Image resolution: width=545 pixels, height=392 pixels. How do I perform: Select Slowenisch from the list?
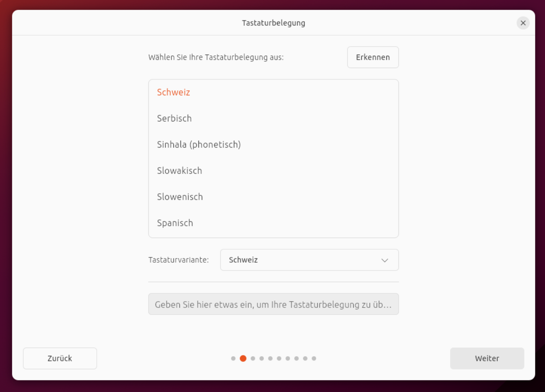pos(180,197)
